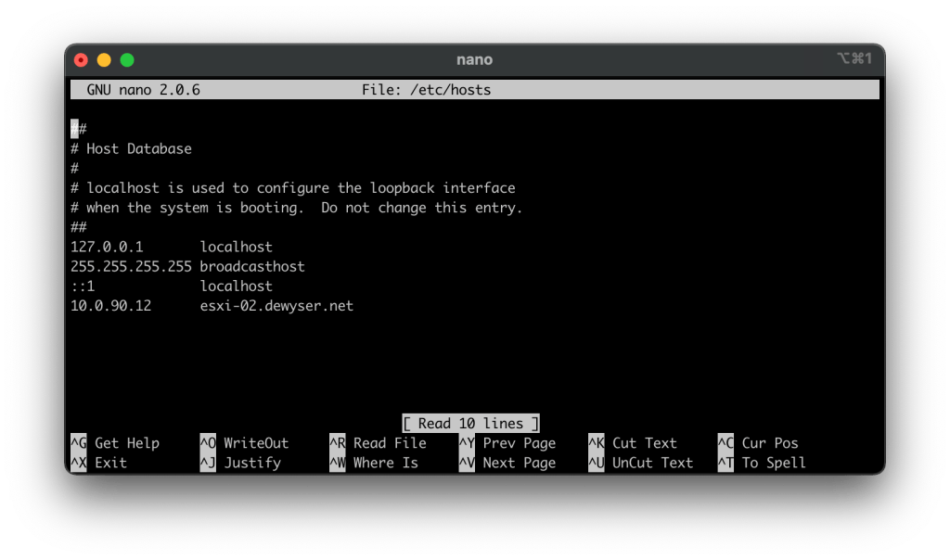Click the 10.0.90.12 IP address entry
950x560 pixels.
pyautogui.click(x=110, y=306)
